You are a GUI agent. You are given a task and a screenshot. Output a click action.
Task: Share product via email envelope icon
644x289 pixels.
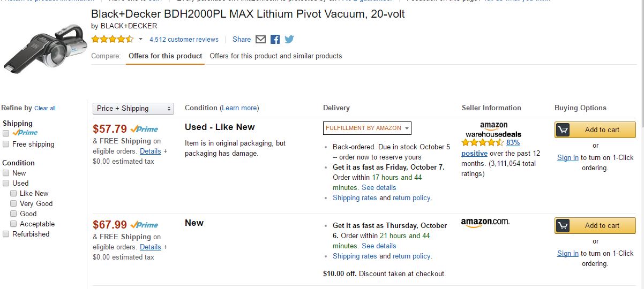click(x=260, y=39)
